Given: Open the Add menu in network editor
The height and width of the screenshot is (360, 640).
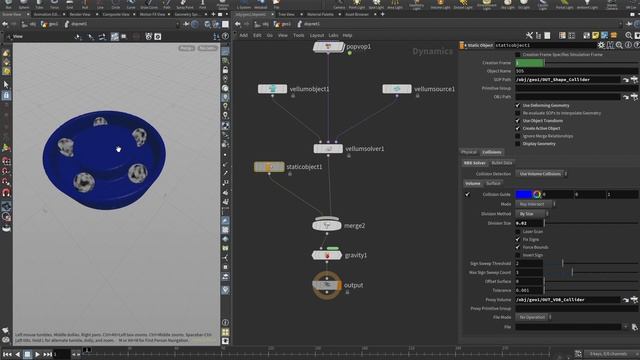Looking at the screenshot, I should (x=244, y=36).
